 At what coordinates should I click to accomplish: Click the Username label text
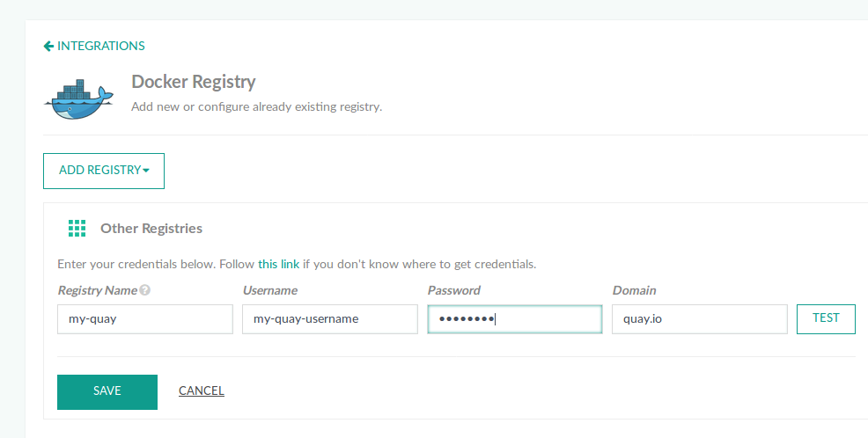pyautogui.click(x=269, y=290)
